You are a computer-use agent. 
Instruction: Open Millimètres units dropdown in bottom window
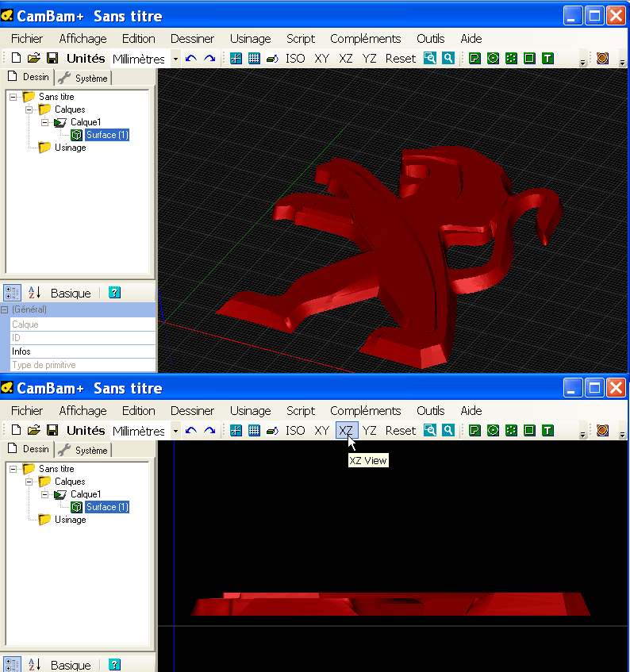(175, 431)
